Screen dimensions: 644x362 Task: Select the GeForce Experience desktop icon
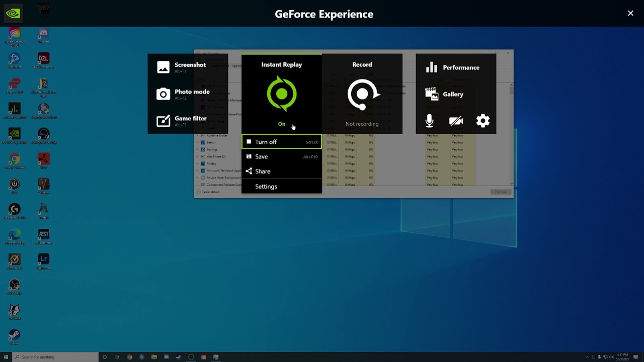coord(14,136)
